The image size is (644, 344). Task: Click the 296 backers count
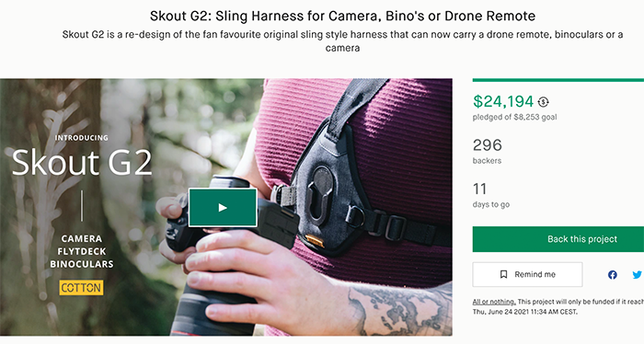coord(487,145)
